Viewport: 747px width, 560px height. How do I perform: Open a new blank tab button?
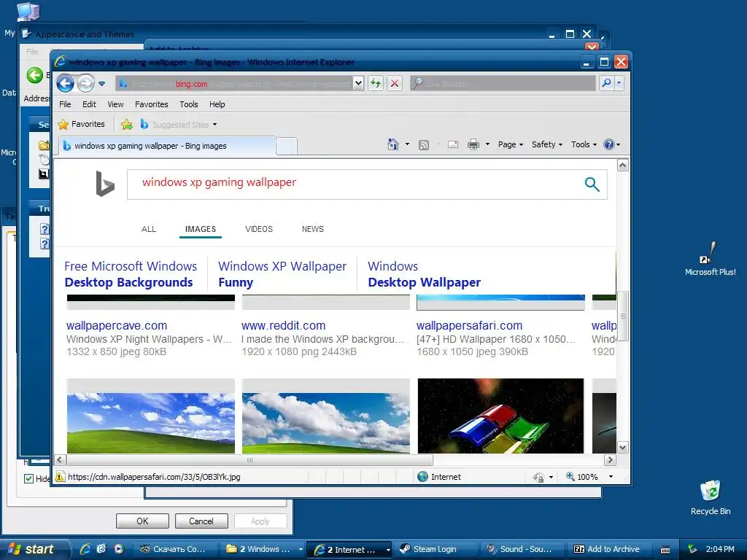click(287, 146)
